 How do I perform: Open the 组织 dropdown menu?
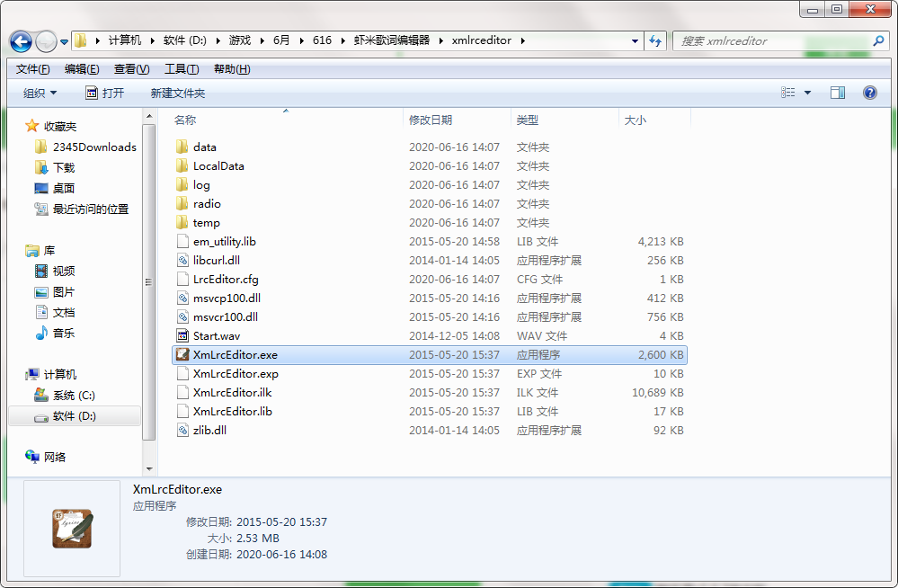40,94
